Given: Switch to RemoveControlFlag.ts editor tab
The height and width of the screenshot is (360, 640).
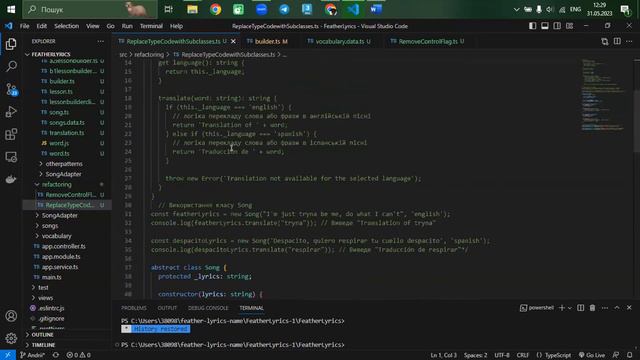Looking at the screenshot, I should [428, 41].
